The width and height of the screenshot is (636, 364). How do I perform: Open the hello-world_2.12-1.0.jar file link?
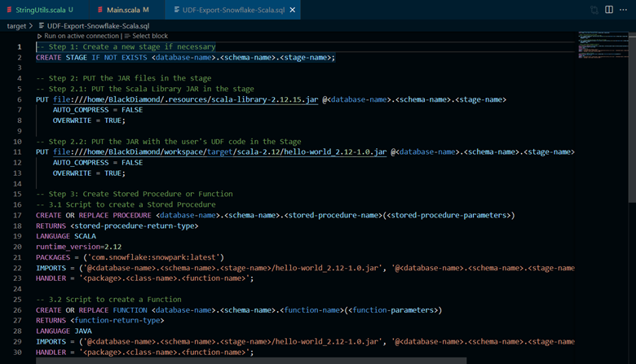219,151
